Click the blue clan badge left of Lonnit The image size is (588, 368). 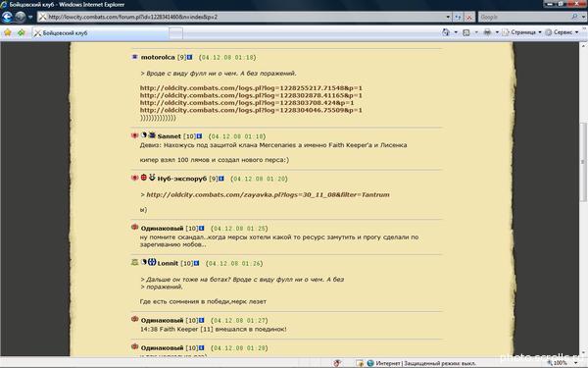(152, 262)
